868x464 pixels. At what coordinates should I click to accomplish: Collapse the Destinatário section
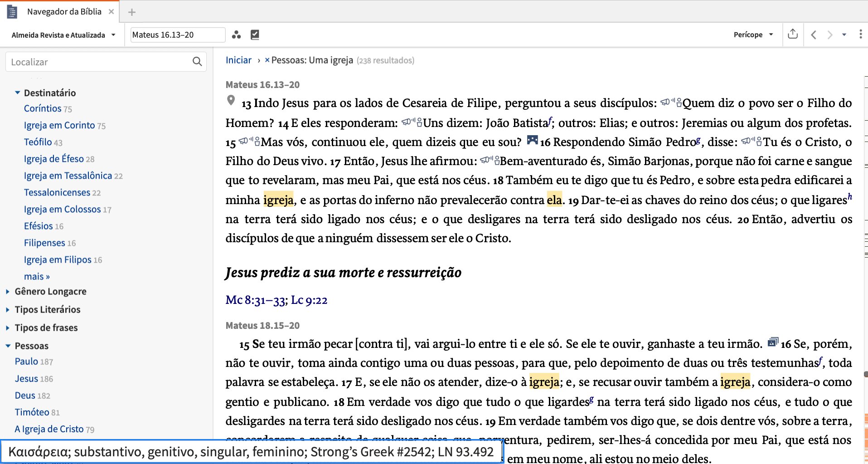[17, 93]
